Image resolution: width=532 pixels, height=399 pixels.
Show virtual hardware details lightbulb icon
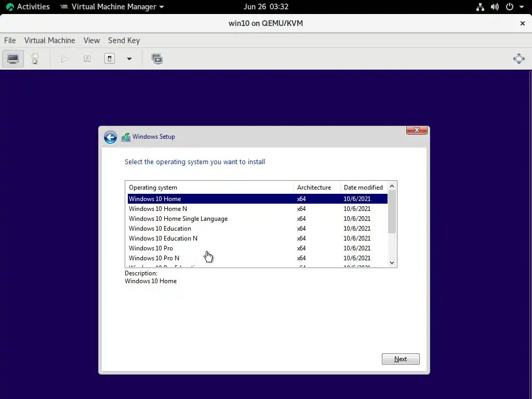click(35, 59)
